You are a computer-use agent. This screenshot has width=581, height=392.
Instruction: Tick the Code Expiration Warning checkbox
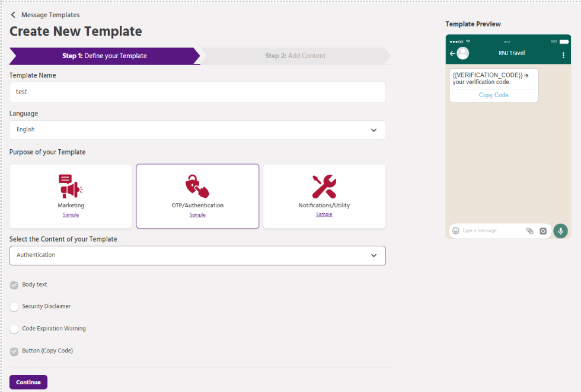(x=14, y=329)
